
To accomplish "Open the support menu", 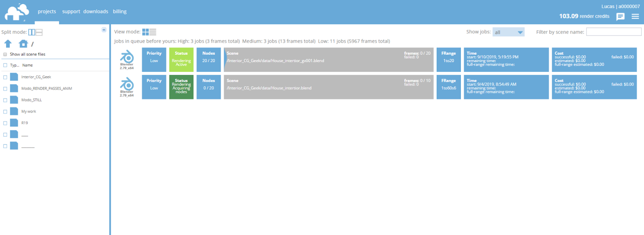I will (x=71, y=11).
